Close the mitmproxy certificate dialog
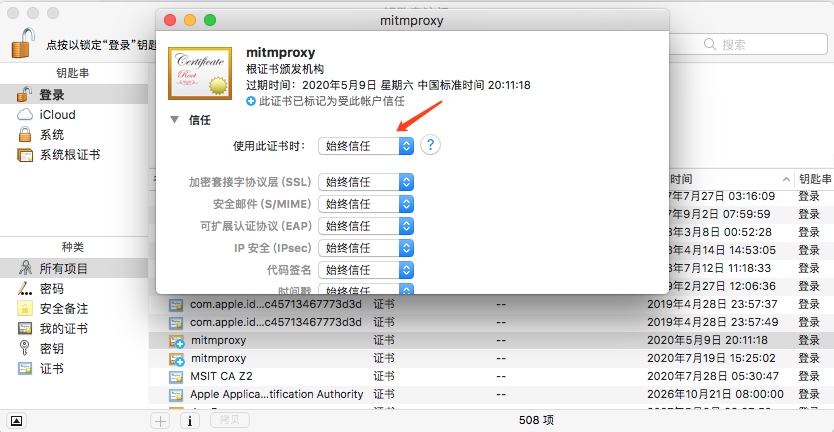Image resolution: width=834 pixels, height=432 pixels. (170, 20)
